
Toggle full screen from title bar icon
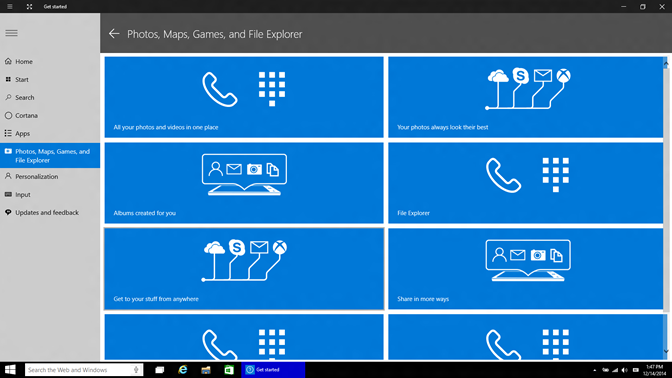[29, 6]
